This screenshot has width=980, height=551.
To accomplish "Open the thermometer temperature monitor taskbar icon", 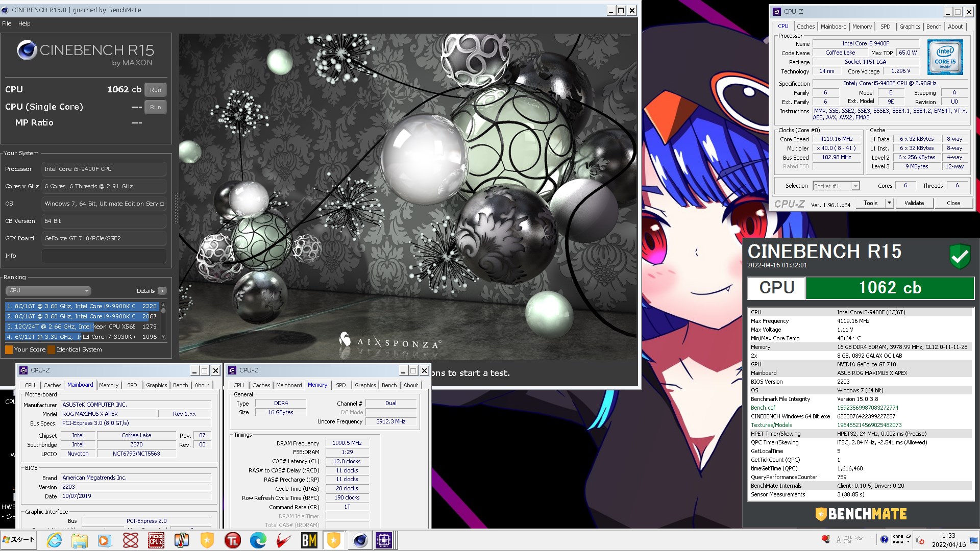I will pos(182,540).
